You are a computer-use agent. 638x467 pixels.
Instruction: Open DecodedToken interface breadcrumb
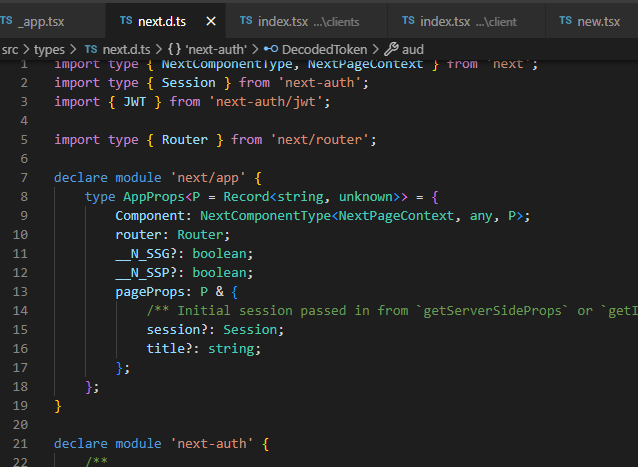[x=324, y=50]
